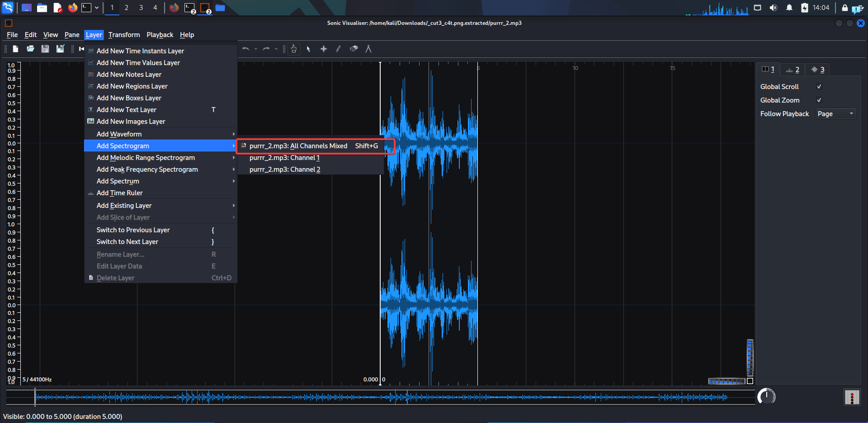Choose Add Time Ruler
Screen dimensions: 868x423
pyautogui.click(x=161, y=193)
